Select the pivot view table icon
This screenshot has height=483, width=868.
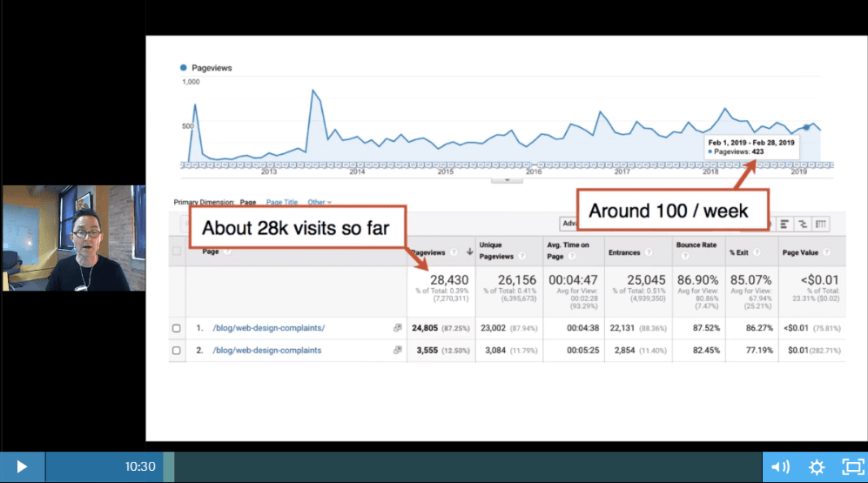(821, 224)
